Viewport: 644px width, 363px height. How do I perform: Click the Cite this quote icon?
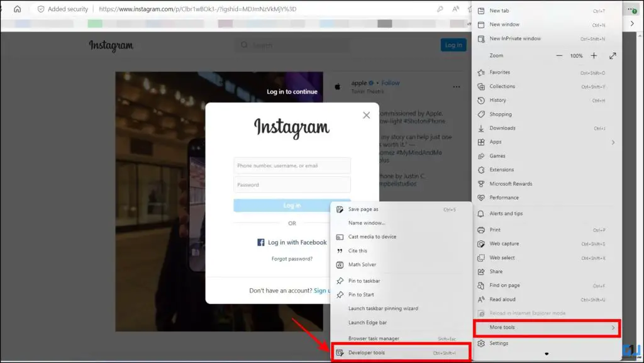point(340,251)
